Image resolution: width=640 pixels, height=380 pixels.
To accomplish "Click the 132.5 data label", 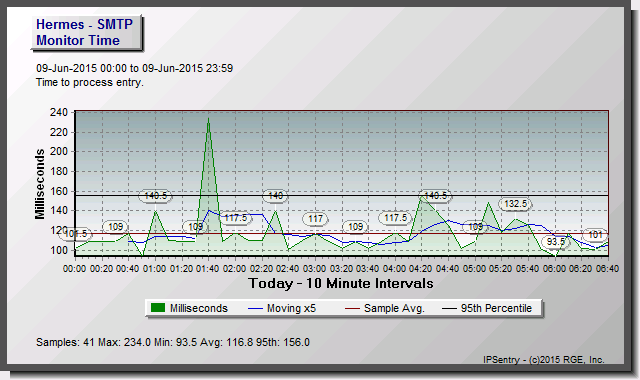I will (516, 204).
